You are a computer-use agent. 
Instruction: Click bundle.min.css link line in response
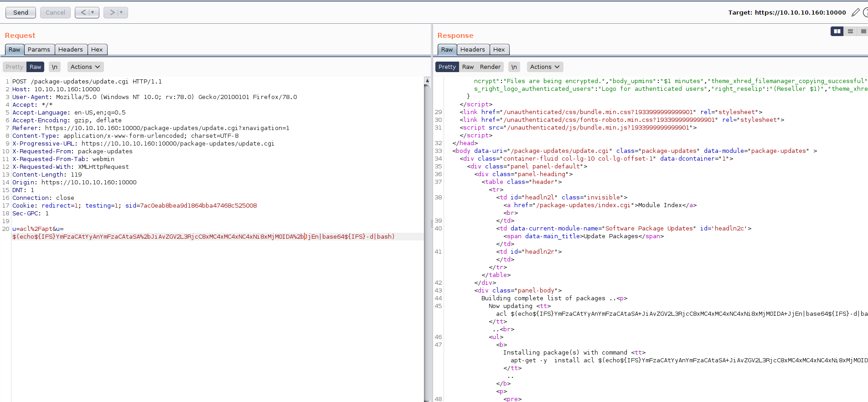[611, 112]
